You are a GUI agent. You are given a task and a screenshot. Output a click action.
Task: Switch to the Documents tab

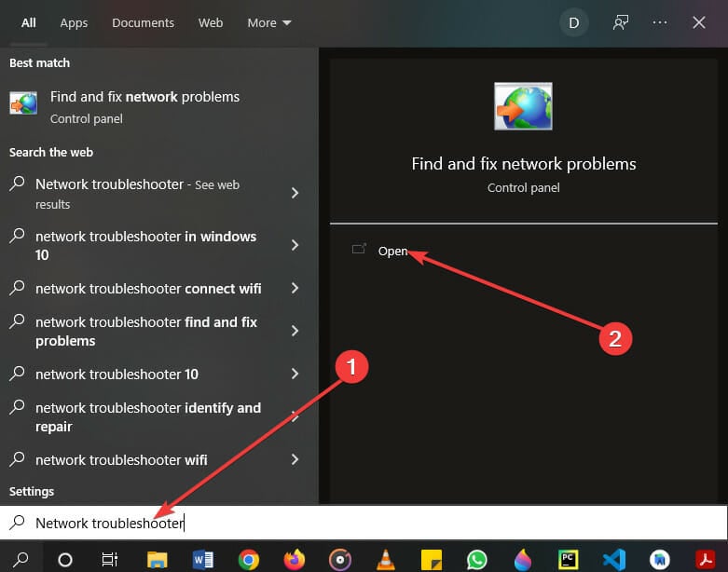143,22
